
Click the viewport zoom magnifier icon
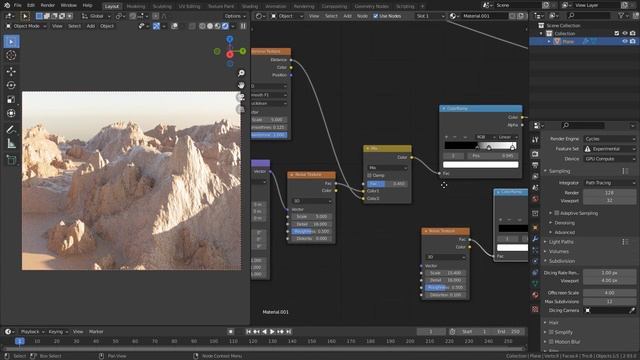(241, 73)
